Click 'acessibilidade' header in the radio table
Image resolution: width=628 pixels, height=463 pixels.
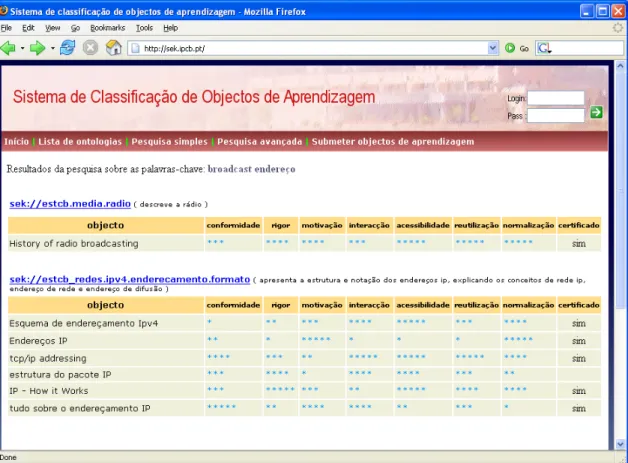pyautogui.click(x=423, y=225)
